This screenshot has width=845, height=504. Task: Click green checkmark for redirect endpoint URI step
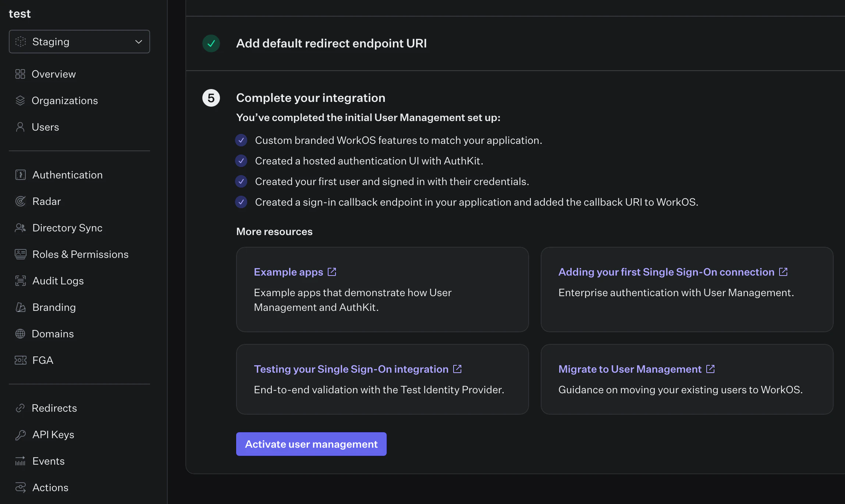coord(211,43)
